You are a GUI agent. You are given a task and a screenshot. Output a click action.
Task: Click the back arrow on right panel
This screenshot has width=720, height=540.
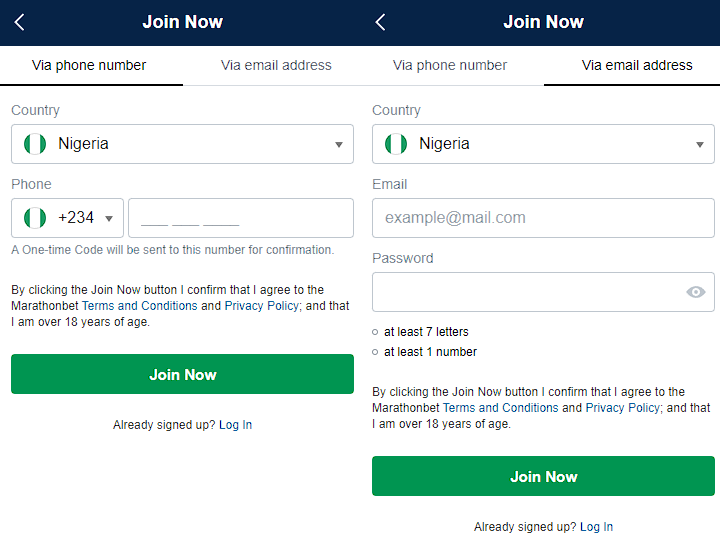380,22
